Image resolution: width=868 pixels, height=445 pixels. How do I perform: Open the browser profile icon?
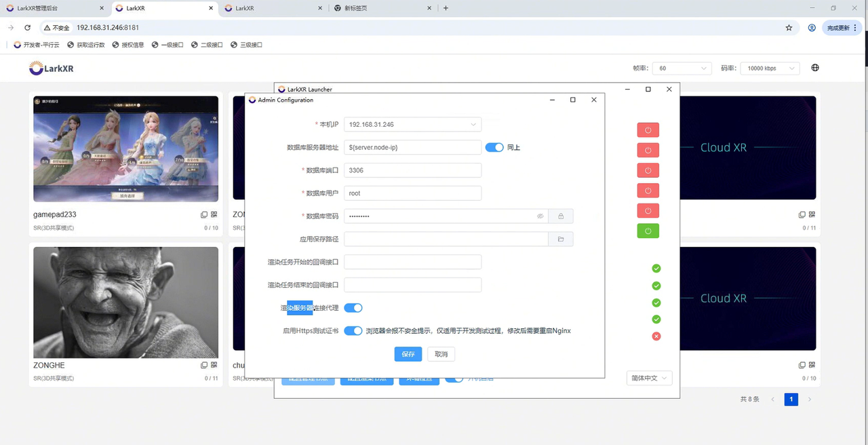(812, 28)
